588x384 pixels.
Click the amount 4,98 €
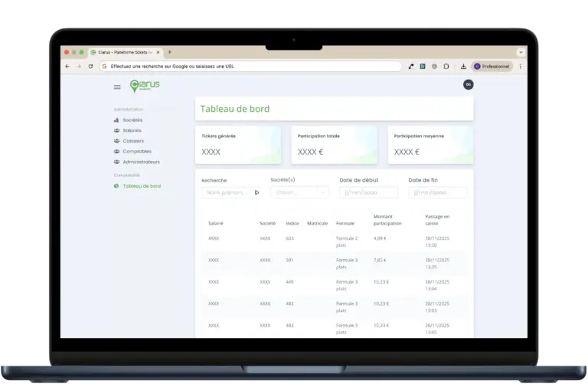tap(380, 238)
